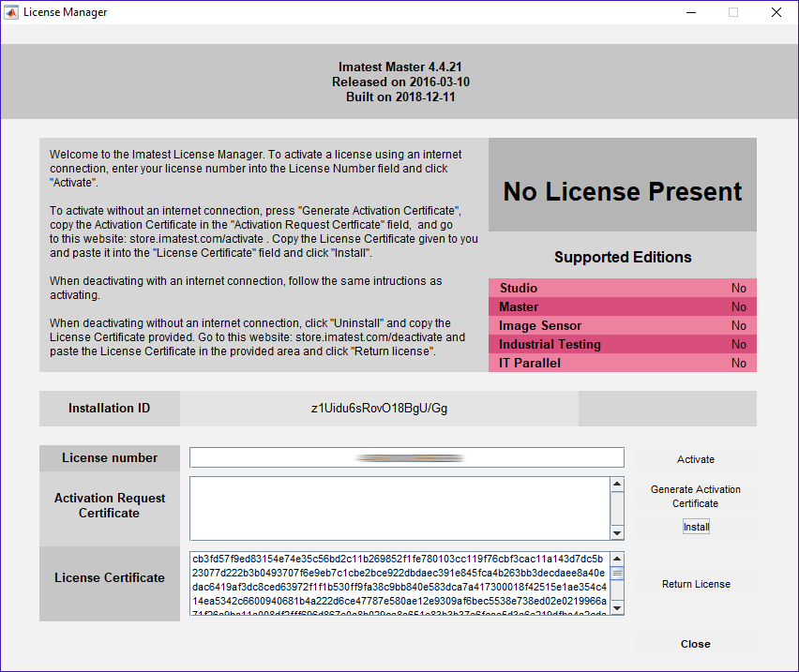The image size is (799, 672).
Task: Focus the License number input field
Action: 407,457
